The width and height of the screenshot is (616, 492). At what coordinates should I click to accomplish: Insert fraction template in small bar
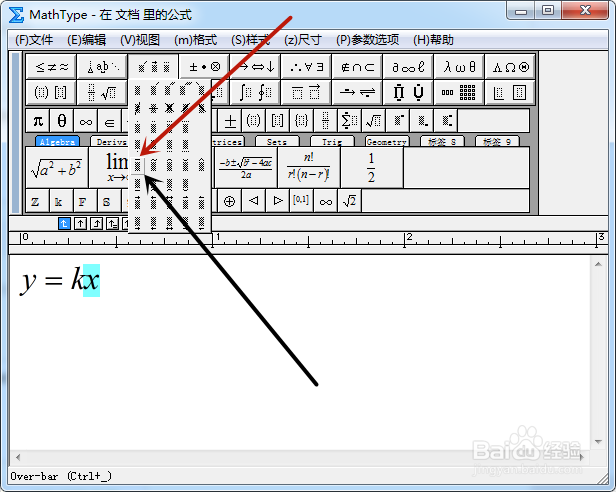tap(325, 121)
